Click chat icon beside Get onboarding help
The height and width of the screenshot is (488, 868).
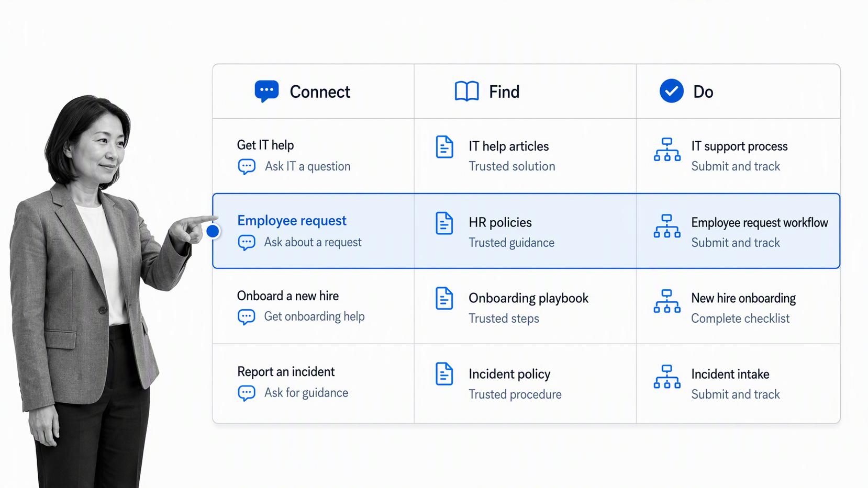click(x=247, y=317)
